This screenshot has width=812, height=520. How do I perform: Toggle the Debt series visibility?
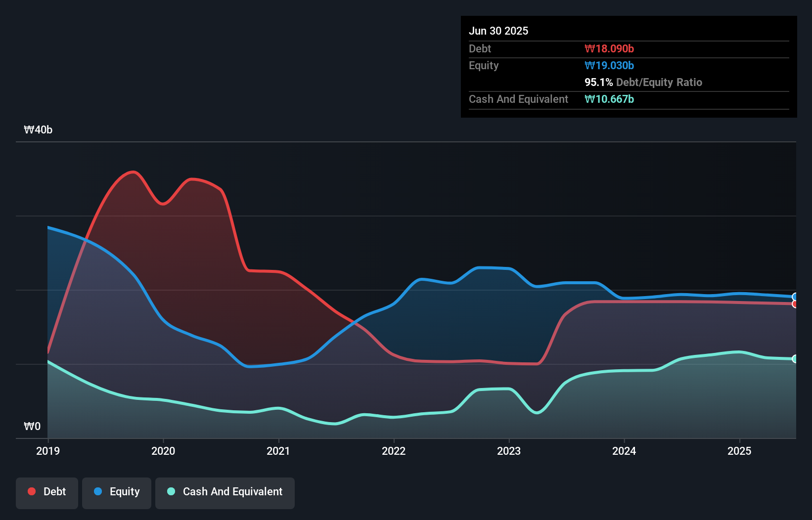click(46, 491)
